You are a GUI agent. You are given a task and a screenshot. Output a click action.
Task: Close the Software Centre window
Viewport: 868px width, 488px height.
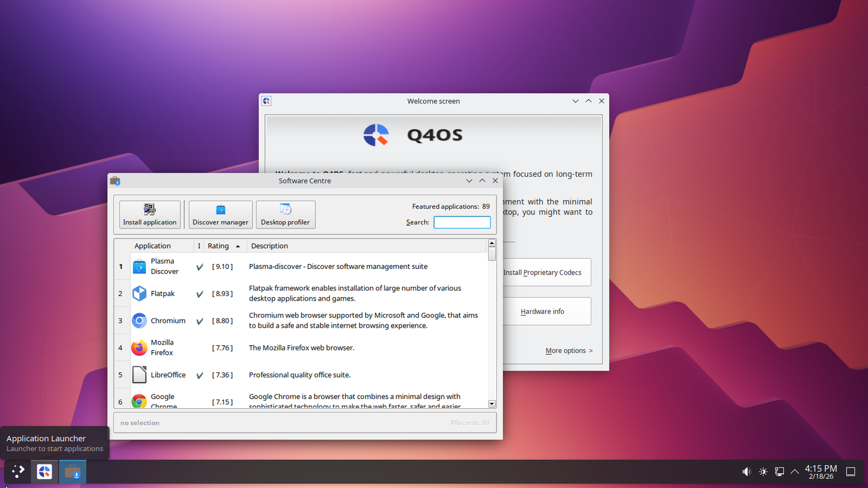click(495, 181)
